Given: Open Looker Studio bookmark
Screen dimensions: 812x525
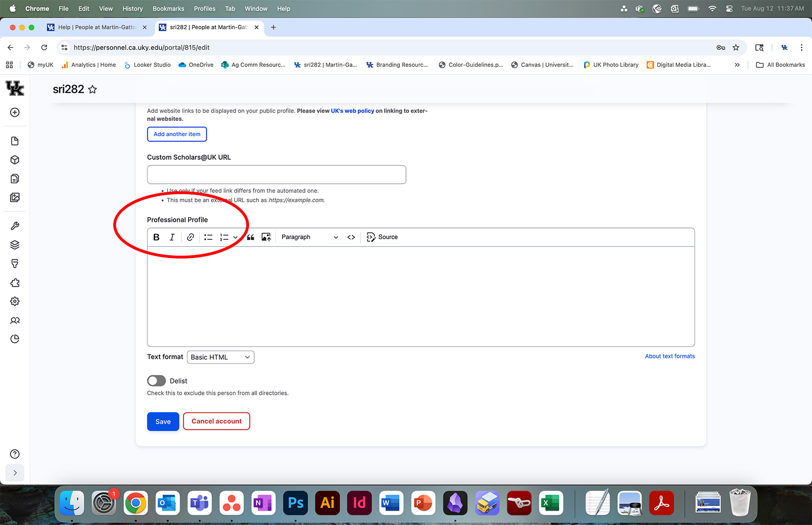Looking at the screenshot, I should coord(147,65).
